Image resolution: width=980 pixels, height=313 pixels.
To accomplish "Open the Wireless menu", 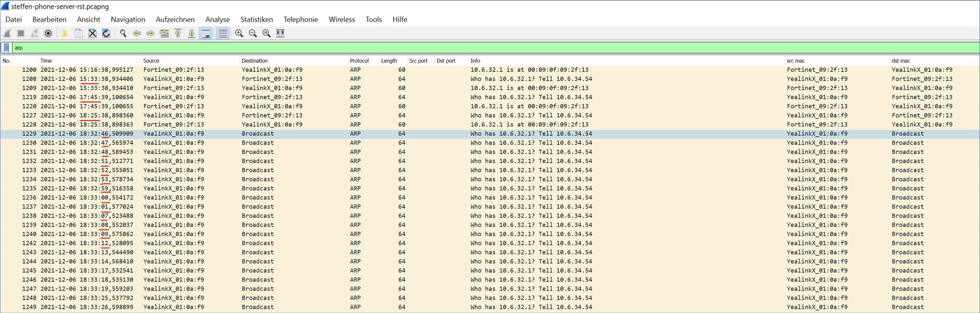I will (x=342, y=19).
